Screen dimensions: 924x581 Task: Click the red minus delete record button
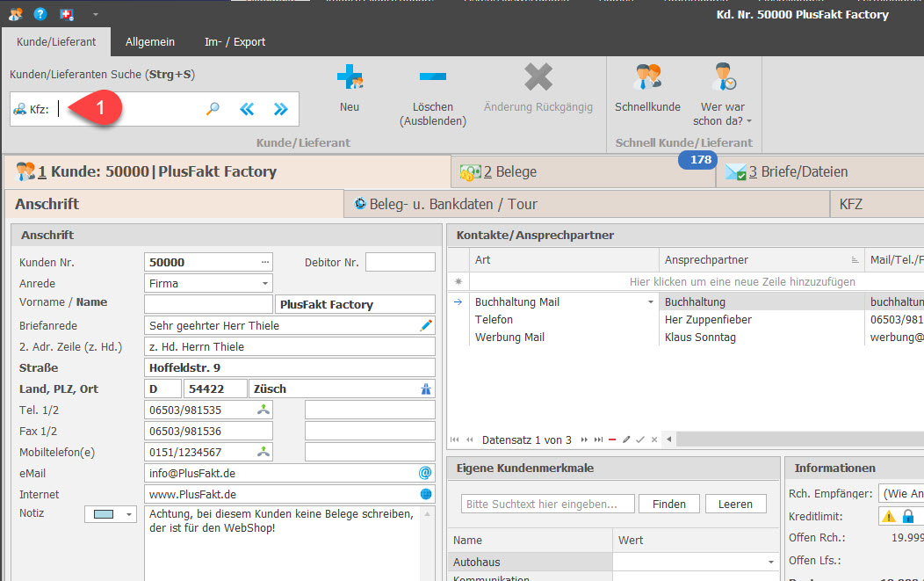(x=612, y=440)
